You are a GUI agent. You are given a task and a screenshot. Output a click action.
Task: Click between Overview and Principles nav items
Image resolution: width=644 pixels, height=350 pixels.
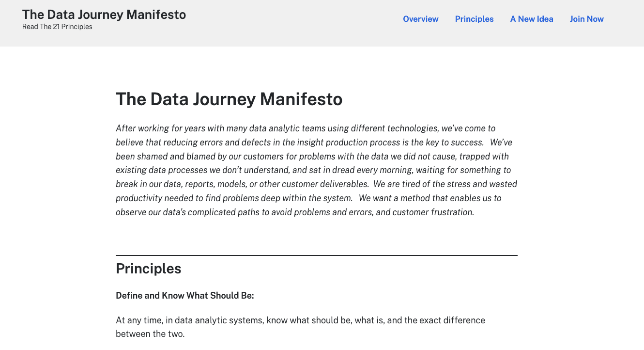446,19
